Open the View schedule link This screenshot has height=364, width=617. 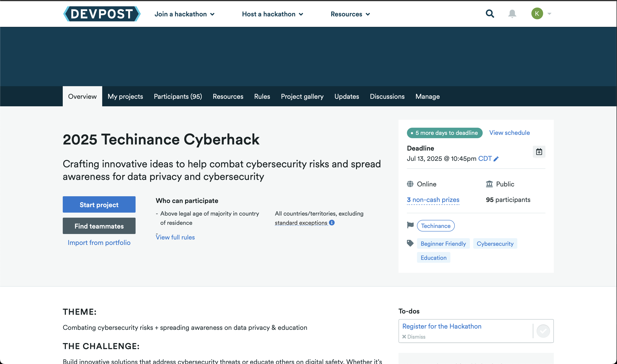[x=509, y=133]
